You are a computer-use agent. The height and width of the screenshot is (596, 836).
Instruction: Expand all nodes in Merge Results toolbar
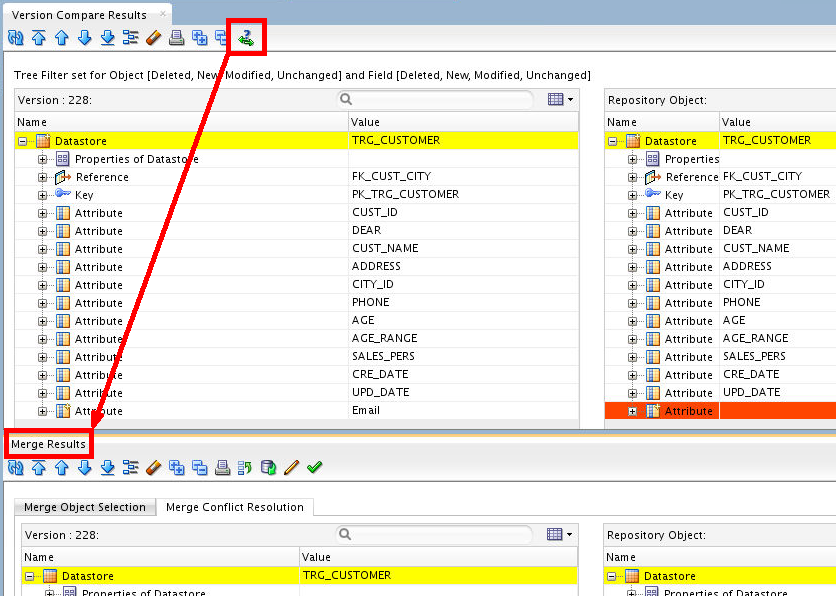click(176, 468)
